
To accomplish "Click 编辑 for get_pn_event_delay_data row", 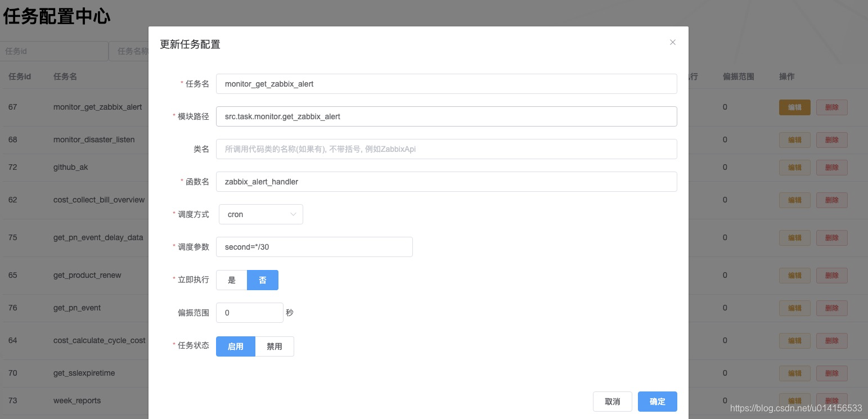I will (x=795, y=238).
